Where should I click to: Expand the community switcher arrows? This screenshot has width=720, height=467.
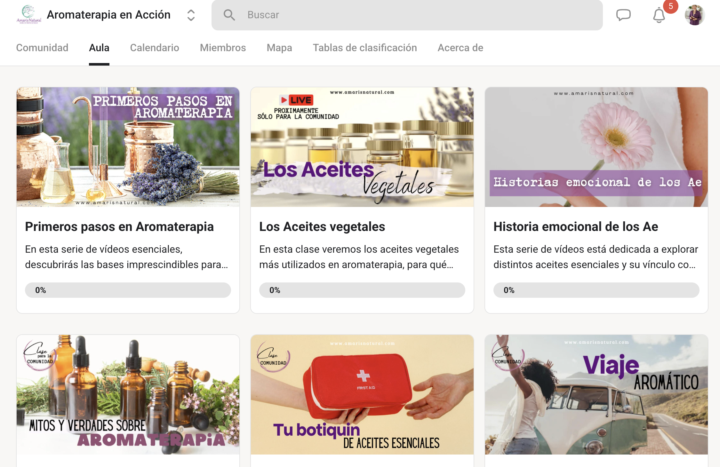[x=191, y=15]
